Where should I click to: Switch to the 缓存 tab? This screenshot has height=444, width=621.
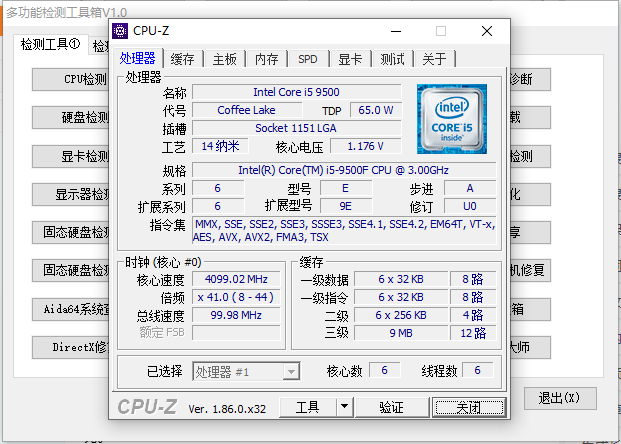(183, 59)
